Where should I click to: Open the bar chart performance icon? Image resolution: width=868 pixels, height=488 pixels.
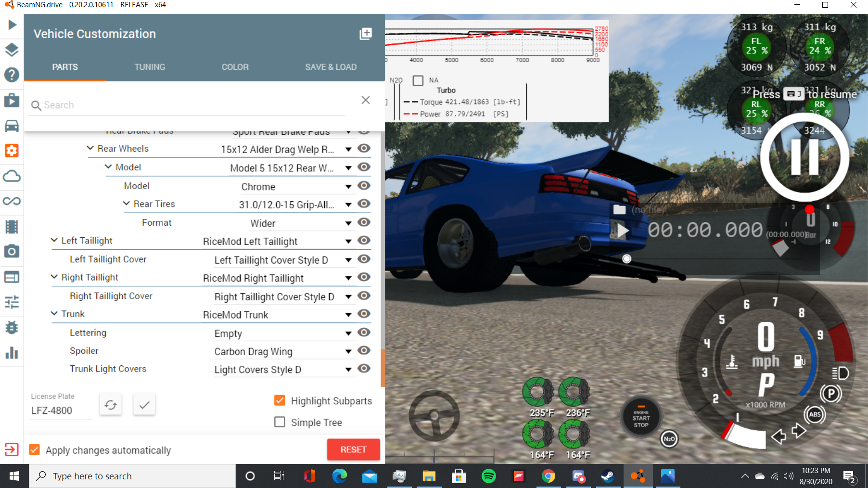(x=12, y=353)
